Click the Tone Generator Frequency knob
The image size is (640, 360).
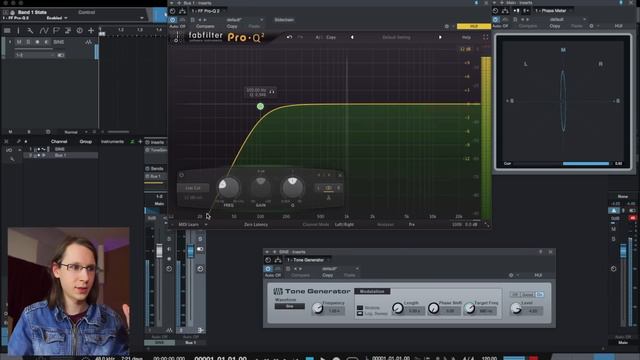click(x=318, y=309)
